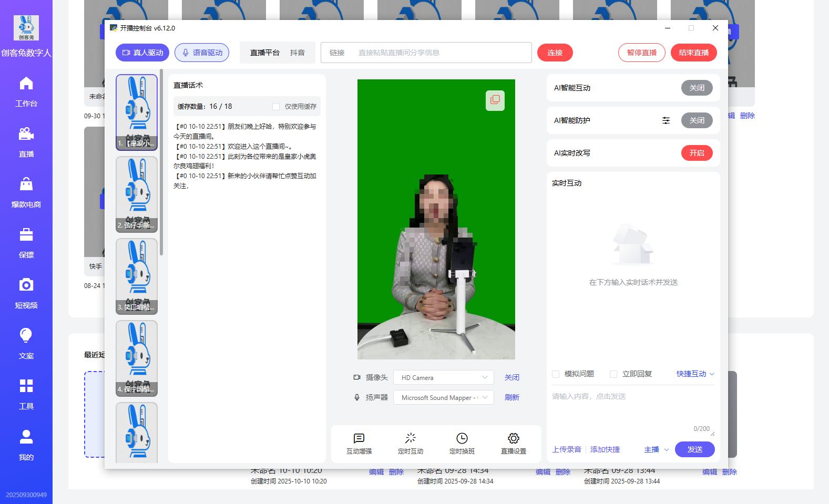Expand the HD Camera dropdown

443,377
